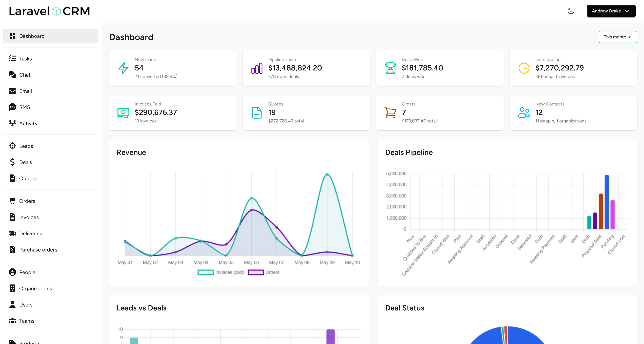This screenshot has height=344, width=644.
Task: Click the Quotes document icon in sidebar
Action: point(12,178)
